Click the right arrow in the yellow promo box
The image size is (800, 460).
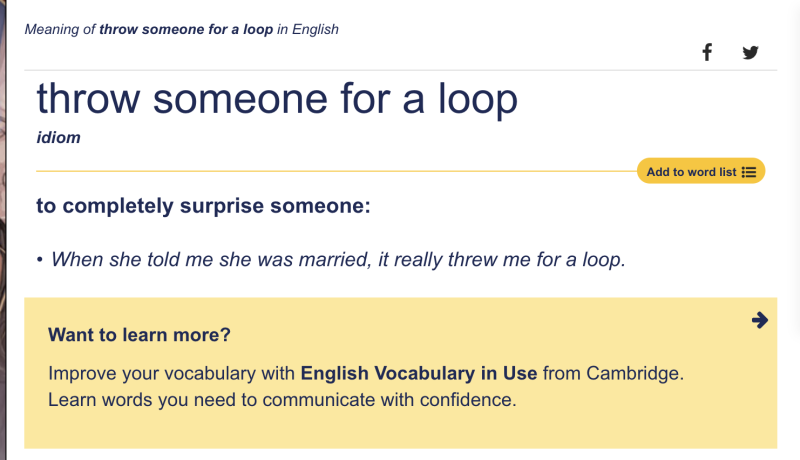pyautogui.click(x=759, y=320)
